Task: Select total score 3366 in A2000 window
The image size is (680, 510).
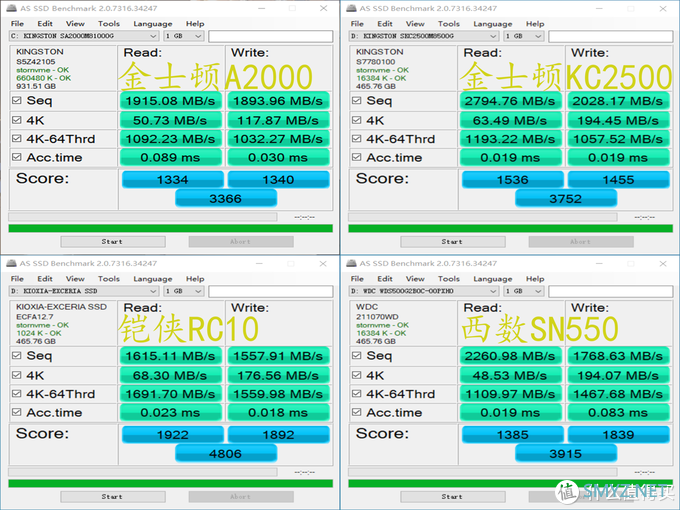Action: point(226,199)
